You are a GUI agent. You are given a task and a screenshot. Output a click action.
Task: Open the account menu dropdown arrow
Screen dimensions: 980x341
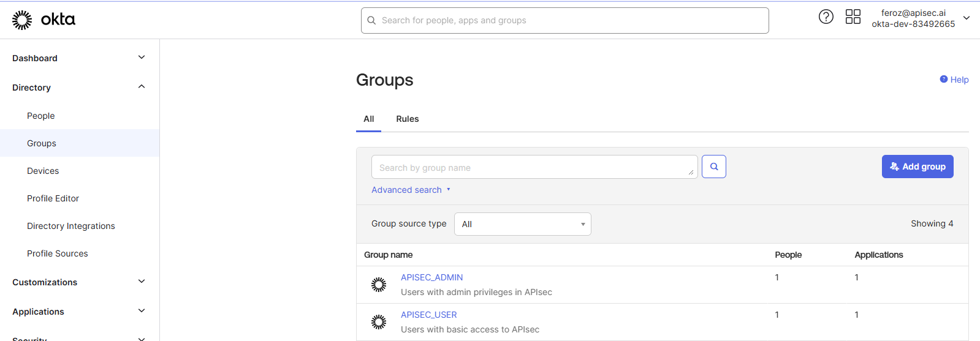(967, 18)
